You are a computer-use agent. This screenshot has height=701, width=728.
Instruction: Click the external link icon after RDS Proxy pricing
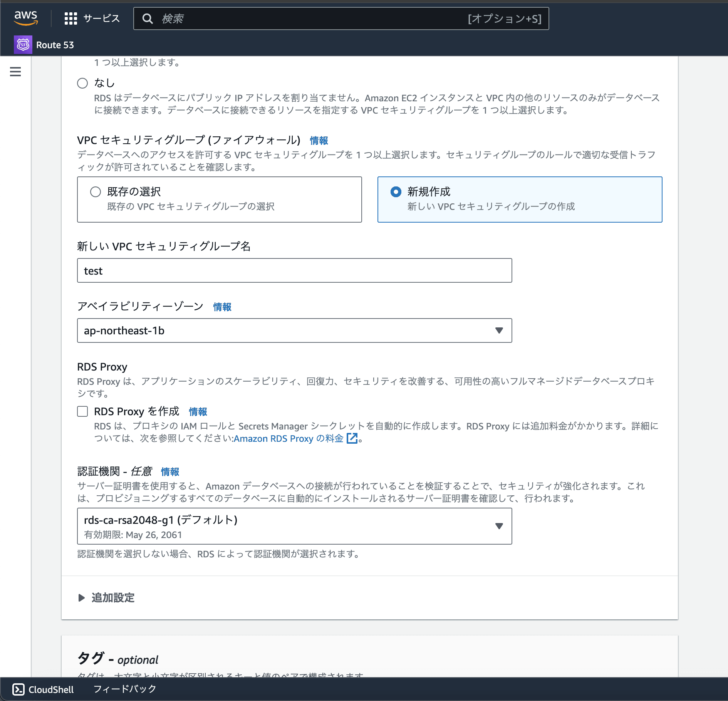click(352, 438)
